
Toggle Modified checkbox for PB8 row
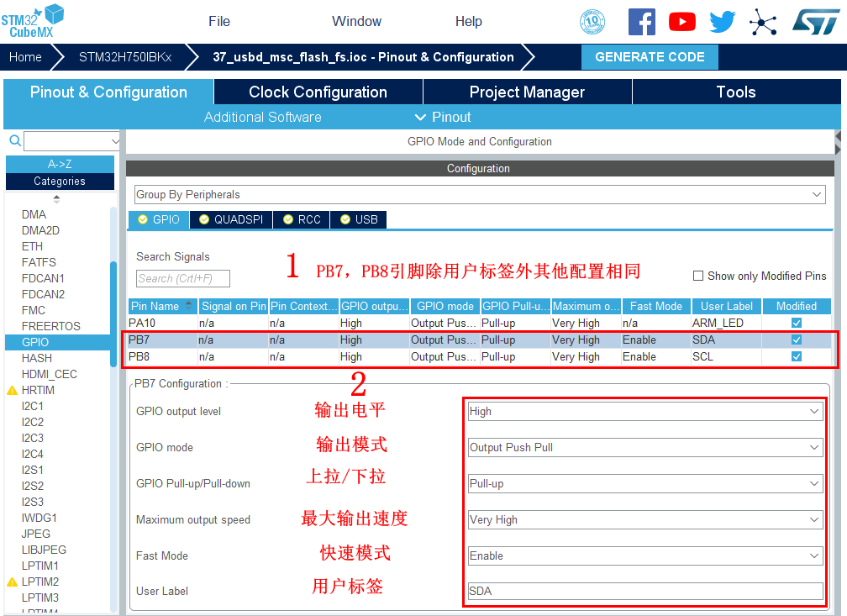click(796, 356)
